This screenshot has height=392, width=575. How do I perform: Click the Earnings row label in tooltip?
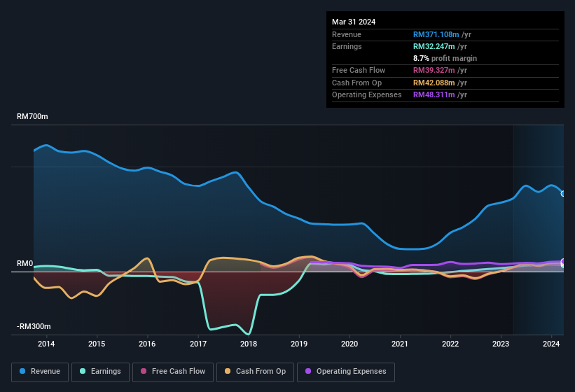coord(347,46)
